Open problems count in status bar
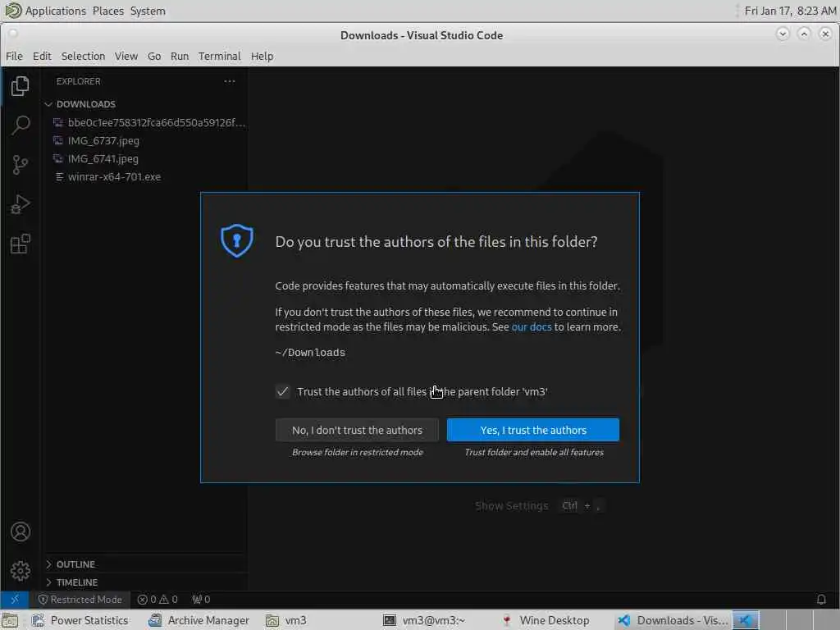The height and width of the screenshot is (630, 840). click(157, 600)
